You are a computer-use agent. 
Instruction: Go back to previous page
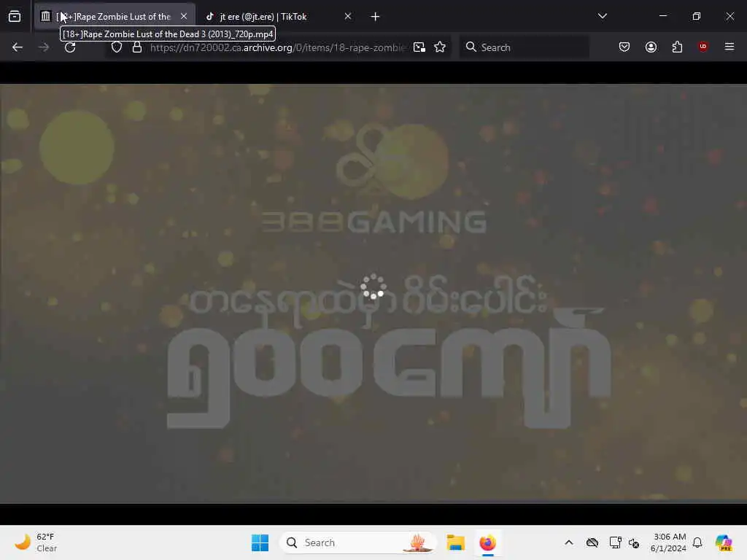(x=18, y=47)
